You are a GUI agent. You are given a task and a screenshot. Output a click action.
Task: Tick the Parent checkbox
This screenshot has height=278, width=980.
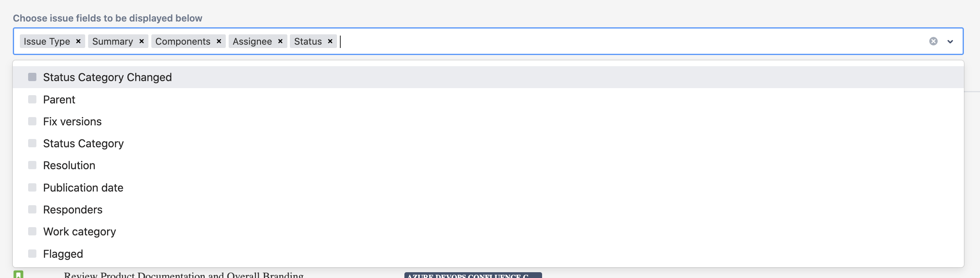pyautogui.click(x=32, y=100)
